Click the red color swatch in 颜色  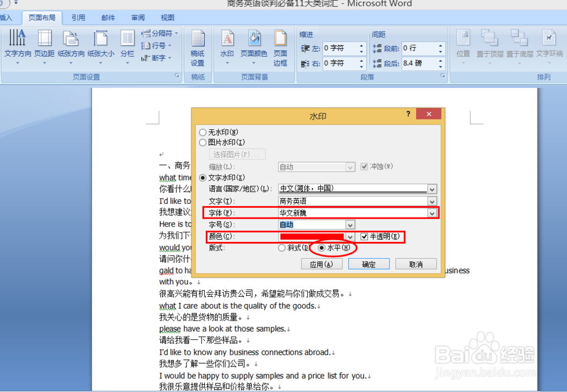click(x=312, y=237)
